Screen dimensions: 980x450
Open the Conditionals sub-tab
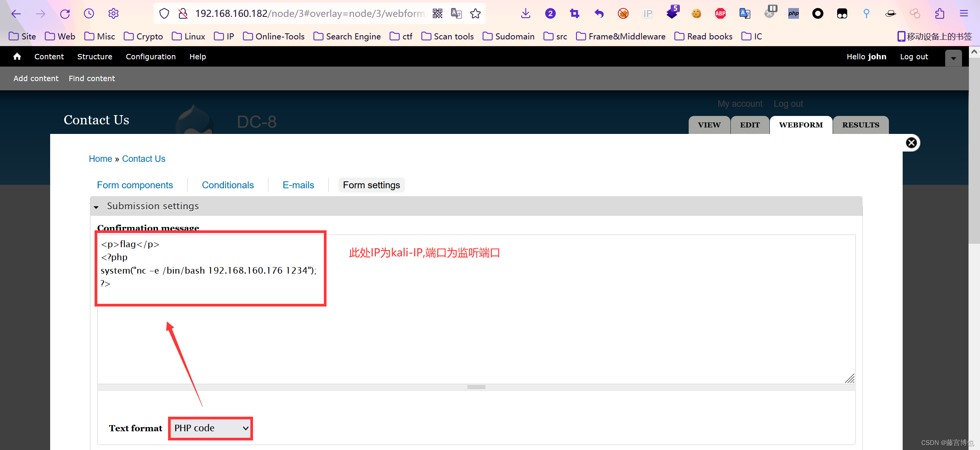click(x=228, y=185)
